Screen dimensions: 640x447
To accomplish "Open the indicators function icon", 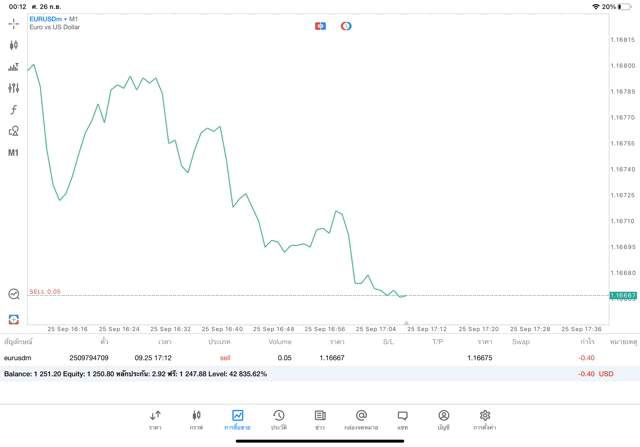I will pos(13,110).
